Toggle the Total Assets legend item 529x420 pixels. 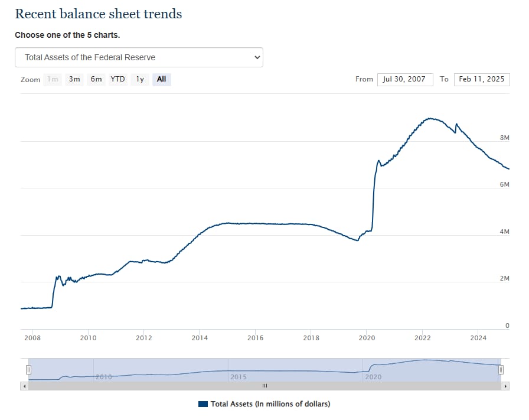click(264, 404)
